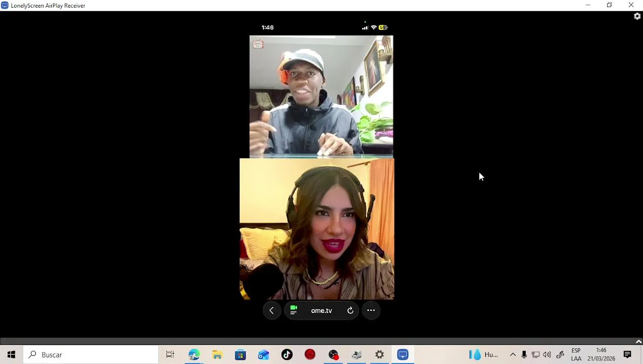Viewport: 643px width, 364px height.
Task: Open OBS Studio from taskbar
Action: [334, 355]
